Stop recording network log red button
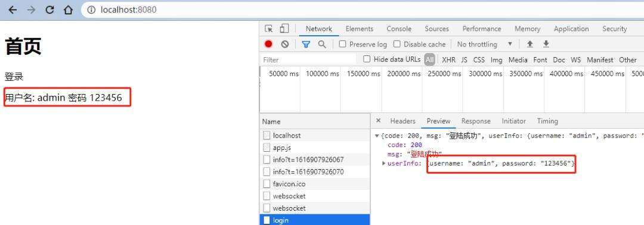Screen dimensions: 644x225 (268, 44)
